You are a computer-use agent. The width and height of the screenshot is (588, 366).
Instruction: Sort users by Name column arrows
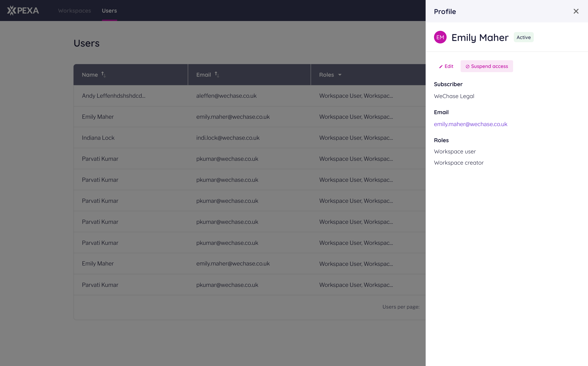tap(104, 75)
